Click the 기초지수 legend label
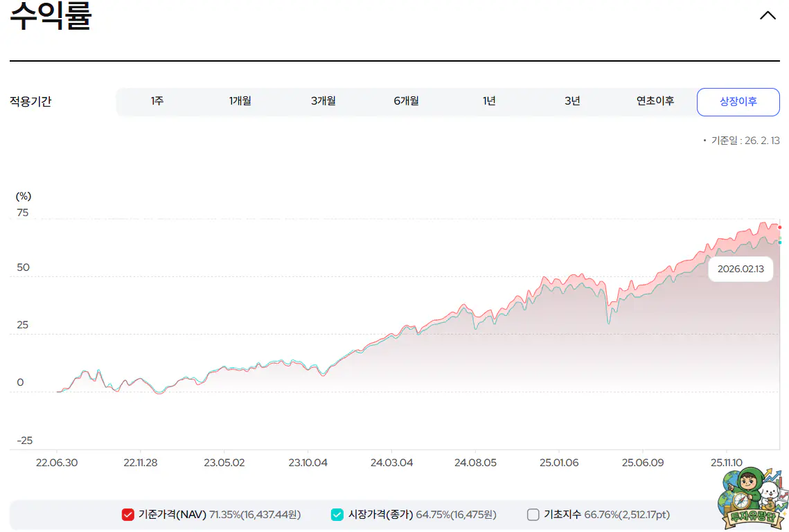 point(562,515)
